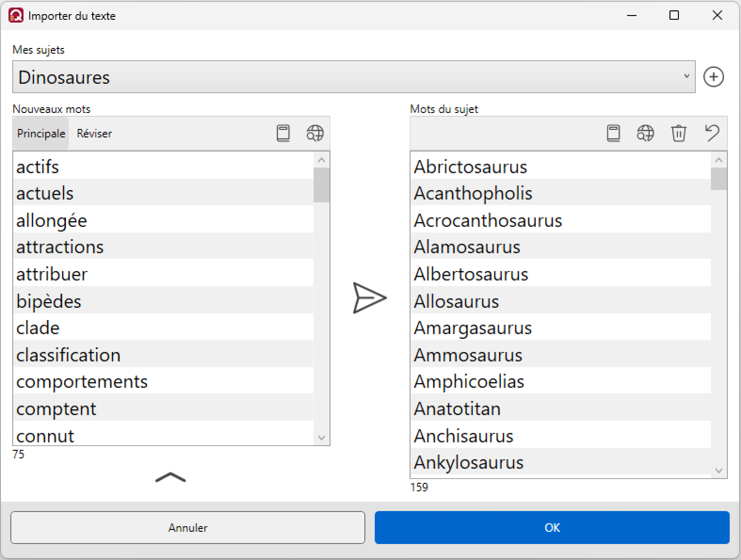The height and width of the screenshot is (560, 741).
Task: Select 'Alamosaurus' in subject words
Action: [560, 247]
